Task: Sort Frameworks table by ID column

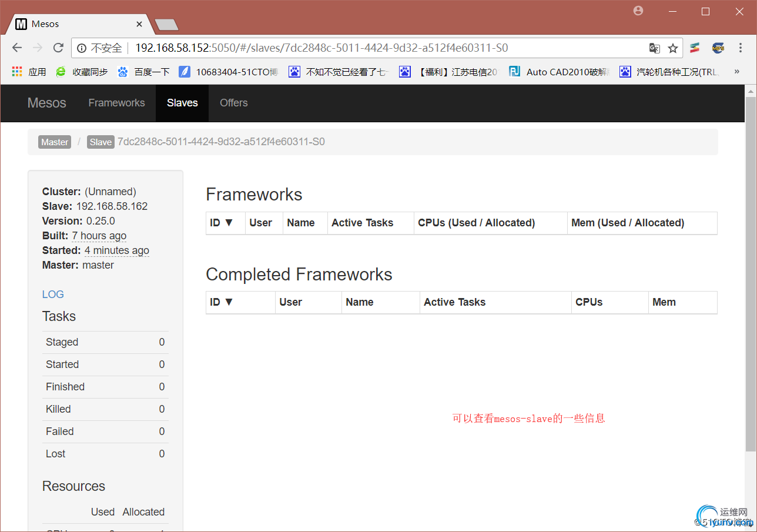Action: point(226,223)
